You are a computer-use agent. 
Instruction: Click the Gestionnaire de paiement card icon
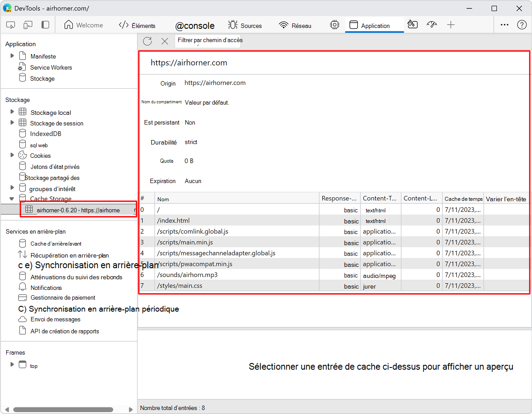(x=22, y=297)
